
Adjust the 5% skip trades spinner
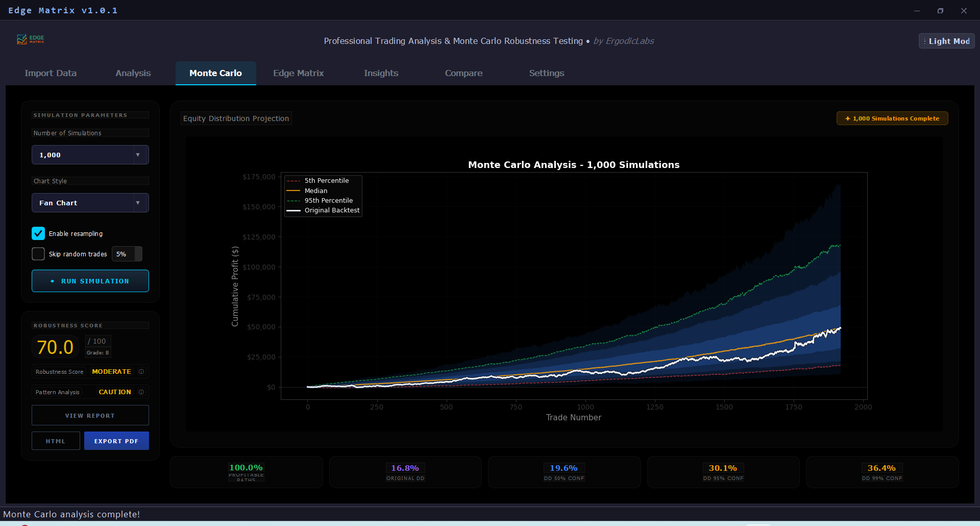coord(138,254)
